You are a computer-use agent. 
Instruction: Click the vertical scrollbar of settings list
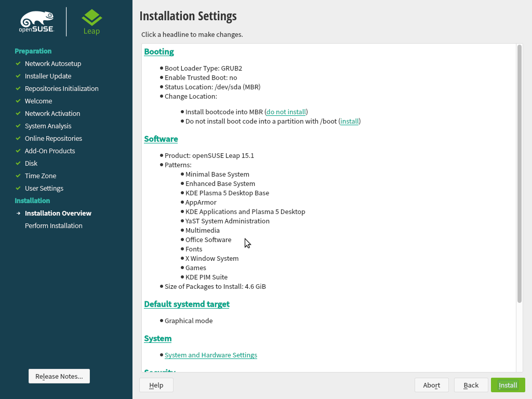coord(519,173)
